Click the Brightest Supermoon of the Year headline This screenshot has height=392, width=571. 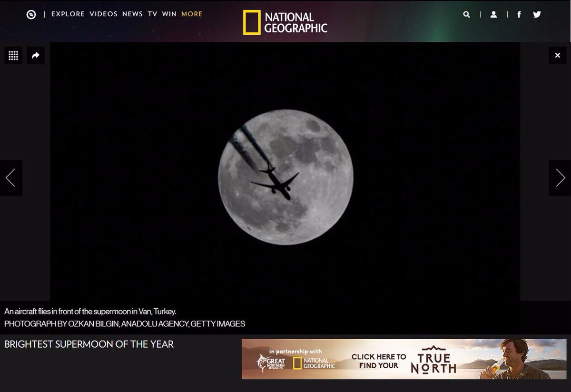click(89, 344)
